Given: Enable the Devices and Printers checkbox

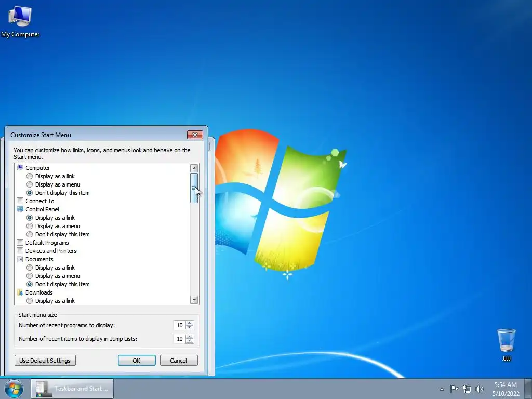Looking at the screenshot, I should pos(20,251).
